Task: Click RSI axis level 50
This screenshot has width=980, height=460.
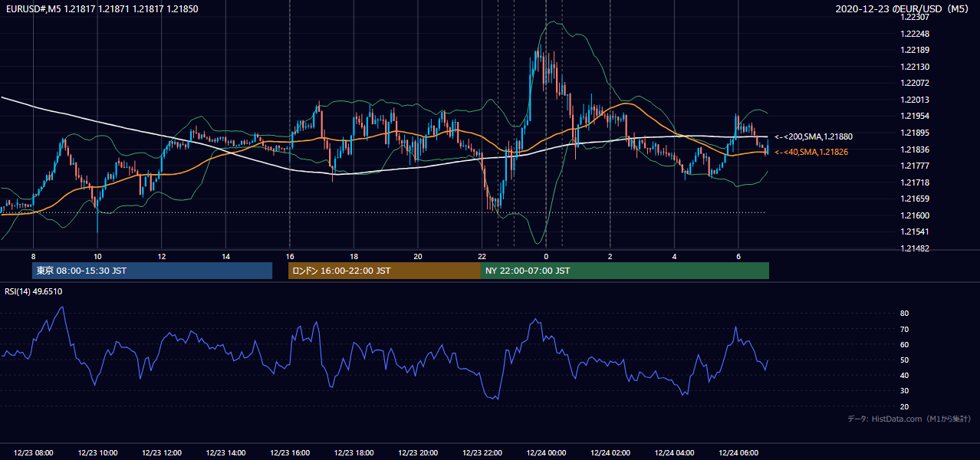Action: (x=904, y=360)
